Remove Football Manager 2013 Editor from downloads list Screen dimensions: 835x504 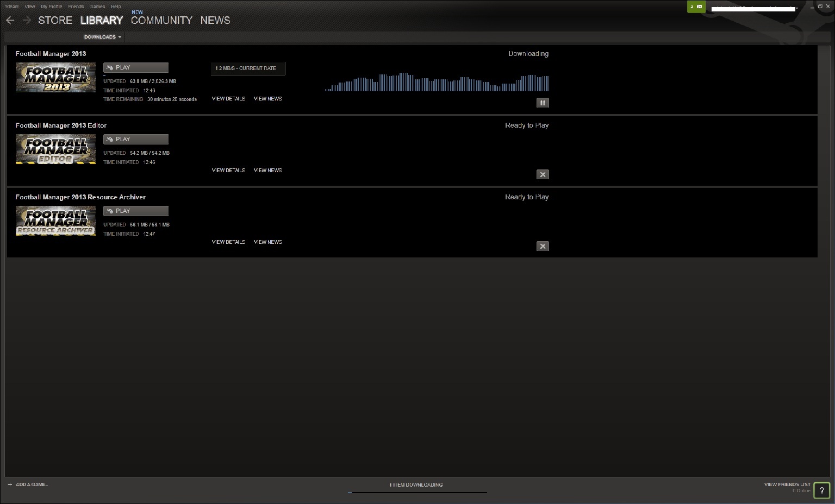(x=543, y=174)
